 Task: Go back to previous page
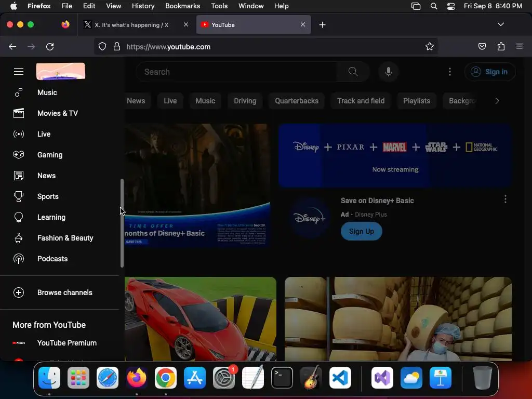pos(12,46)
